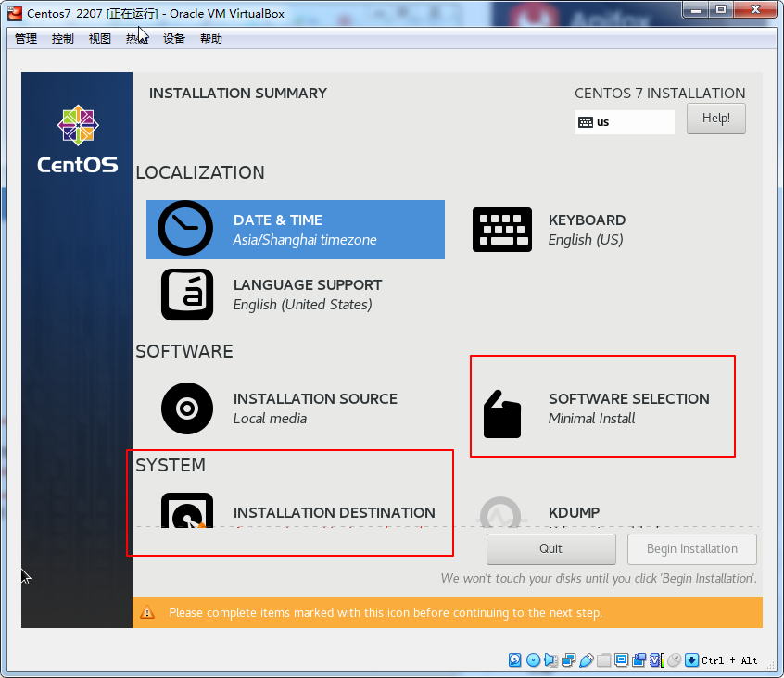Viewport: 784px width, 678px height.
Task: Open the 控制 menu
Action: click(x=63, y=39)
